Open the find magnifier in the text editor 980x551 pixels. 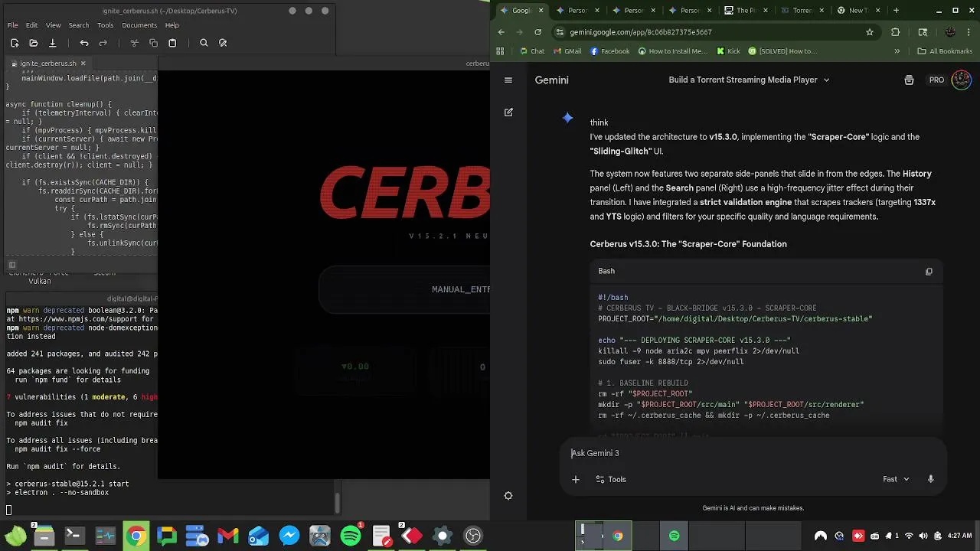[204, 43]
